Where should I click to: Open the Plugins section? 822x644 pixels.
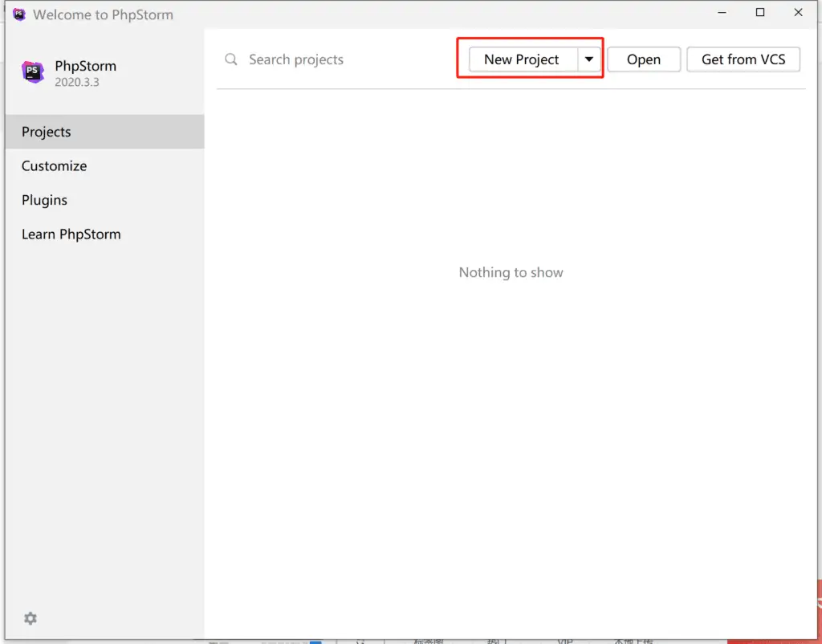[44, 200]
